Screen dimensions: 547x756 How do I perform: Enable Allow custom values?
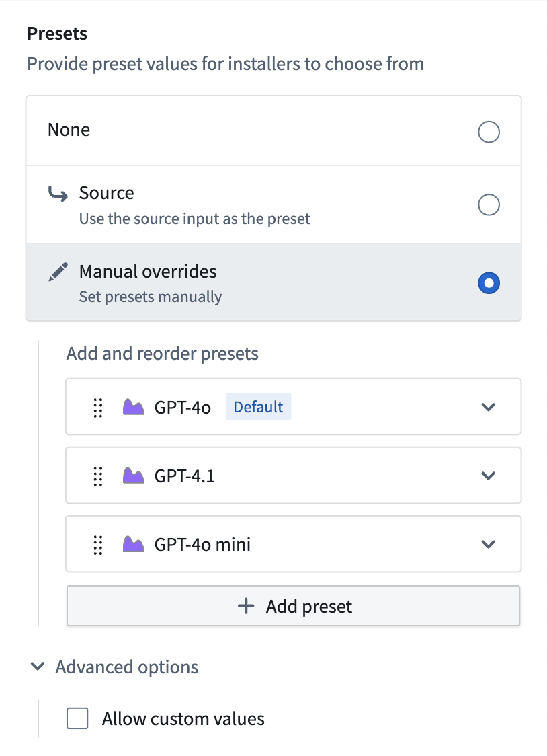tap(77, 718)
